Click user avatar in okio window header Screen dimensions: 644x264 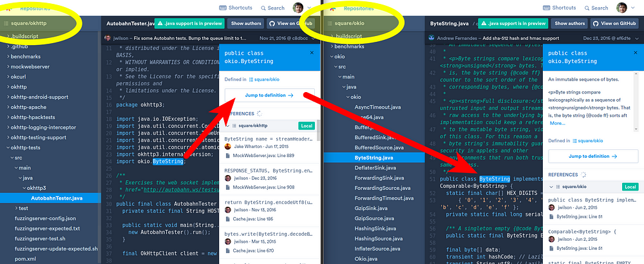pyautogui.click(x=621, y=8)
